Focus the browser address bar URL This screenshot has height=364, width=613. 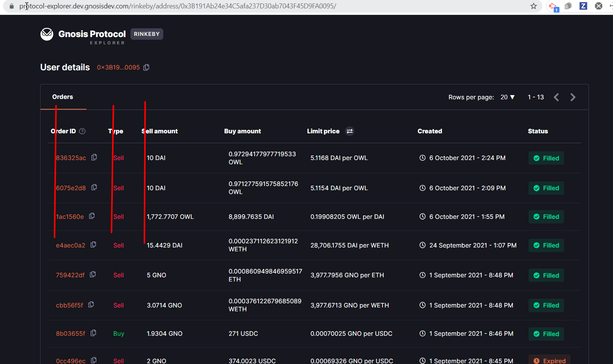(x=178, y=6)
